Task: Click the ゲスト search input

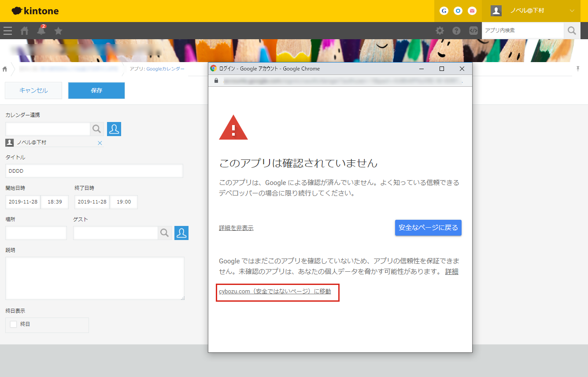Action: pyautogui.click(x=115, y=233)
